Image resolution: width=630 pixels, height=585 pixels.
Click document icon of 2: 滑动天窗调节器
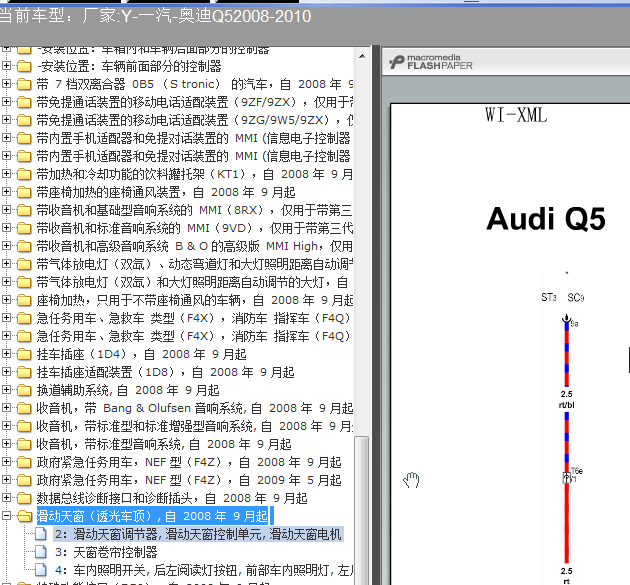41,534
